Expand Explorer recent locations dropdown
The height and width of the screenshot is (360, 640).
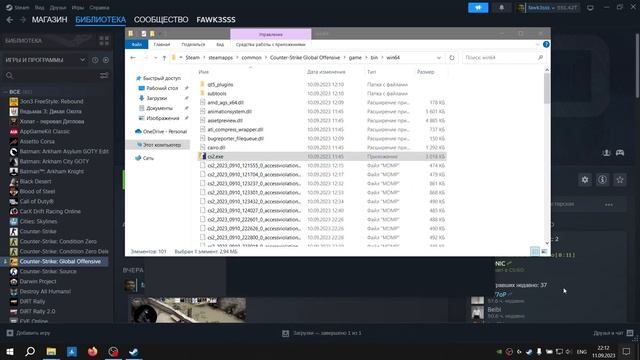click(x=156, y=58)
